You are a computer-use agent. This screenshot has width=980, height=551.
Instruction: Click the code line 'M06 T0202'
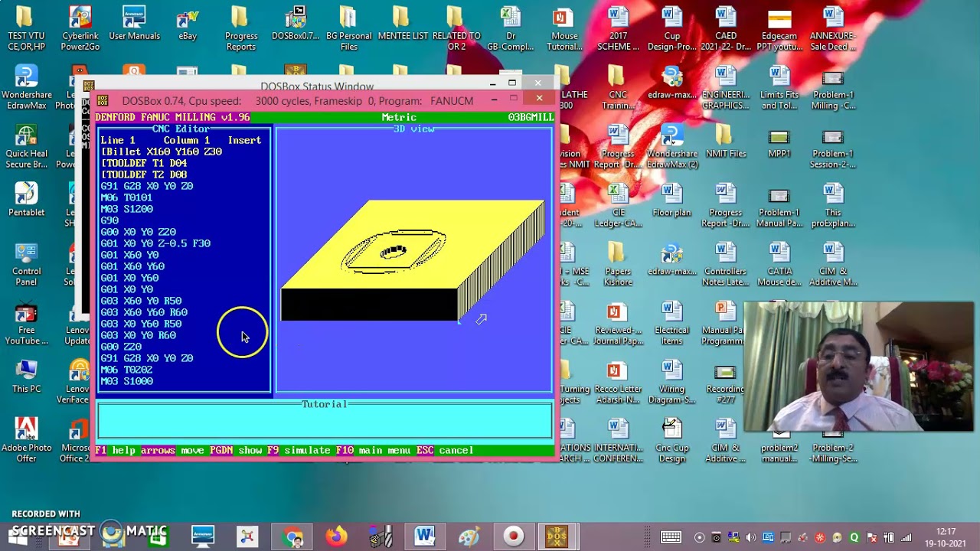click(x=126, y=370)
